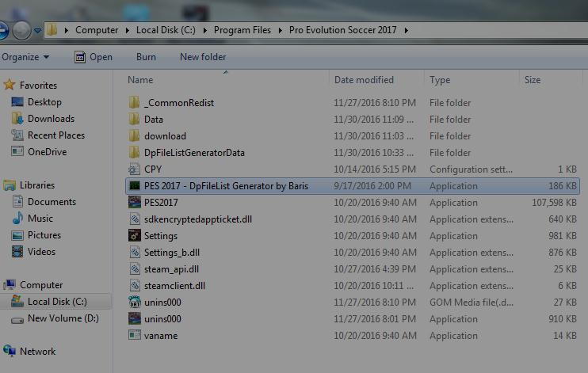Image resolution: width=588 pixels, height=373 pixels.
Task: Select the Settings_b.dll file icon
Action: (134, 253)
